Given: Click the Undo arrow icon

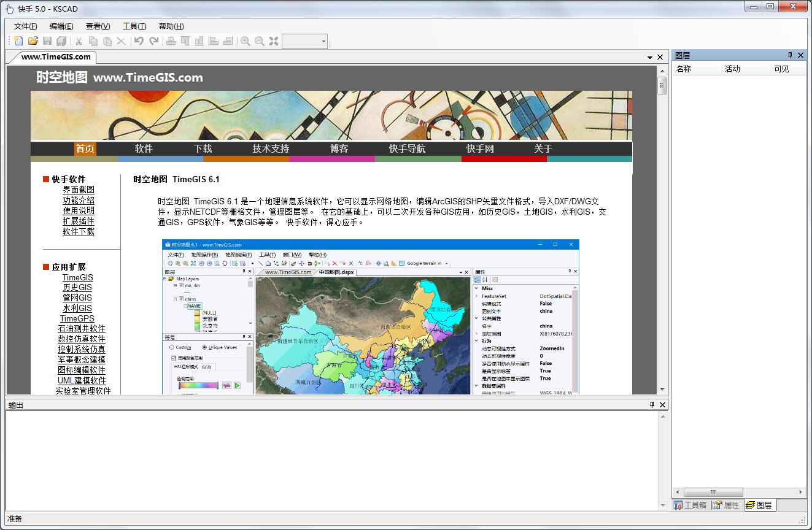Looking at the screenshot, I should [139, 41].
